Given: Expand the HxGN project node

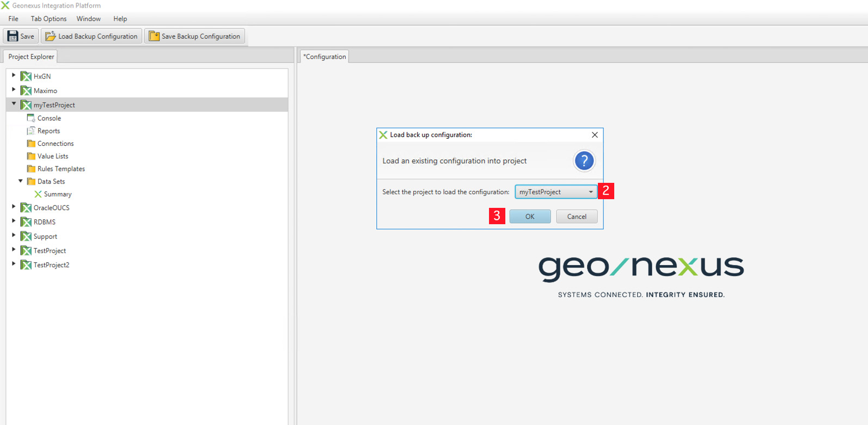Looking at the screenshot, I should pyautogui.click(x=14, y=76).
